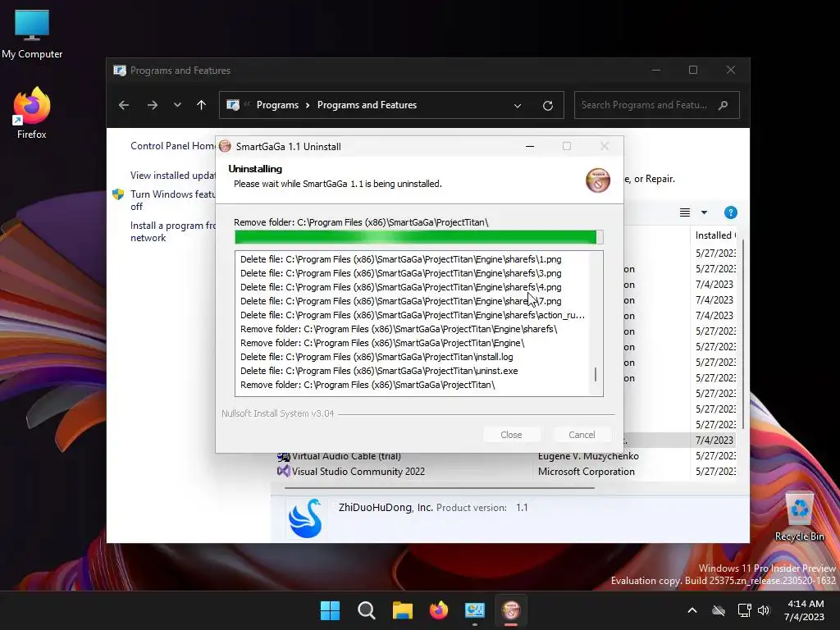This screenshot has width=840, height=630.
Task: Open recent locations chevron in navigation bar
Action: pos(177,105)
